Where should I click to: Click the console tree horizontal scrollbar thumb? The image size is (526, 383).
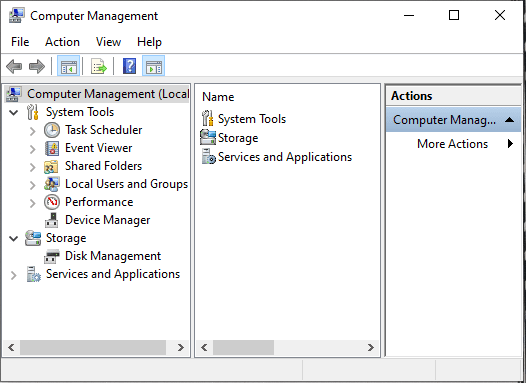[x=93, y=347]
